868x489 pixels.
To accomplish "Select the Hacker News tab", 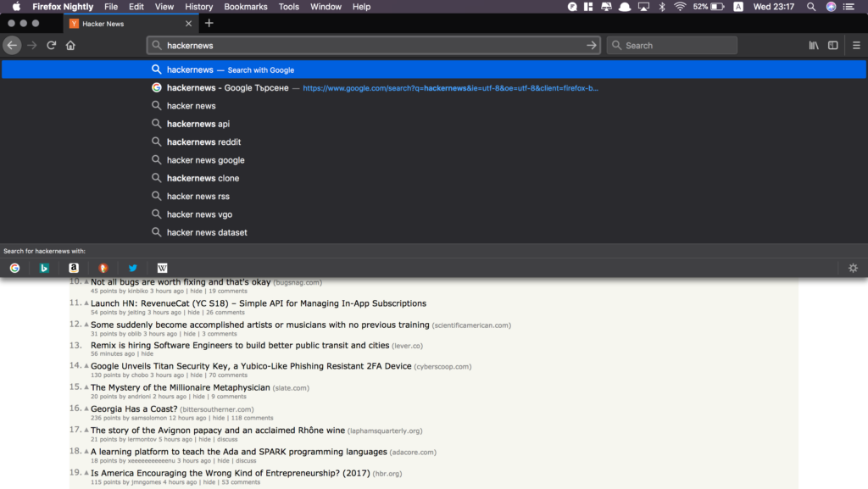I will pyautogui.click(x=131, y=23).
